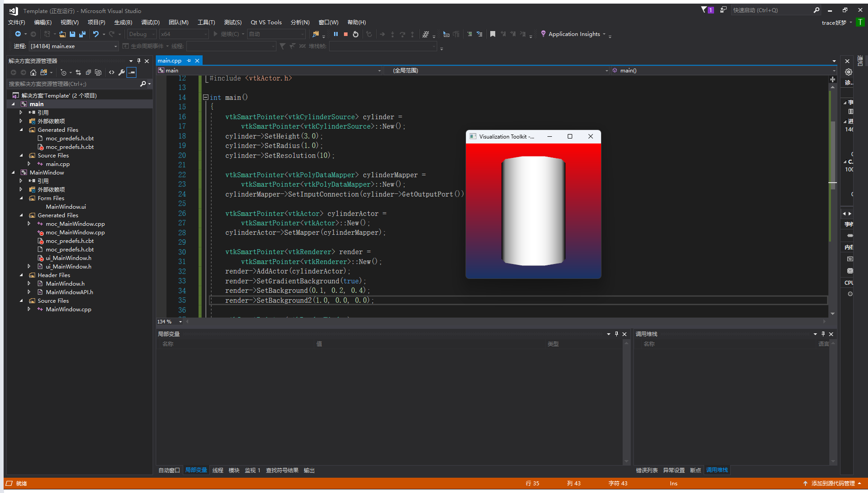
Task: Open the process dropdown showing main.exe
Action: (115, 46)
